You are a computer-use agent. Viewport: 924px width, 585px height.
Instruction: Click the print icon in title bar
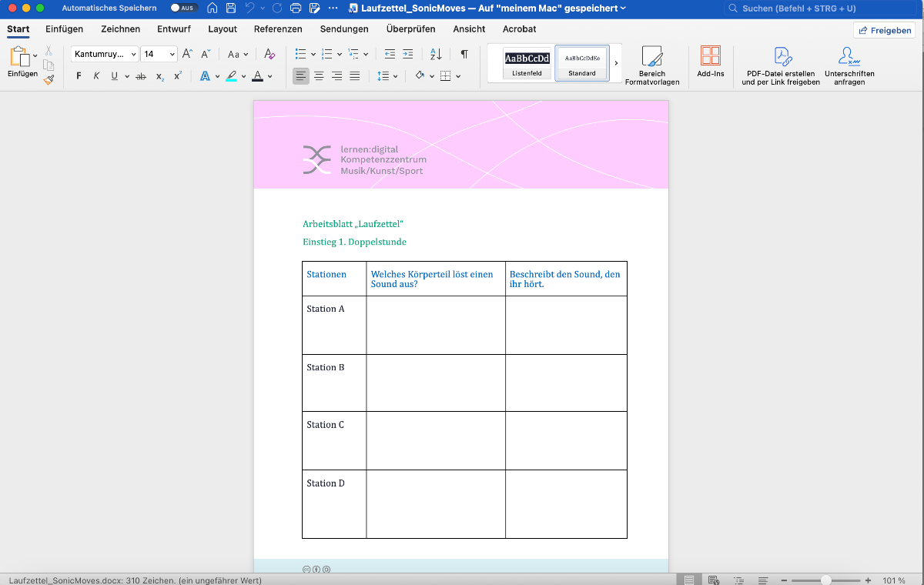[296, 8]
